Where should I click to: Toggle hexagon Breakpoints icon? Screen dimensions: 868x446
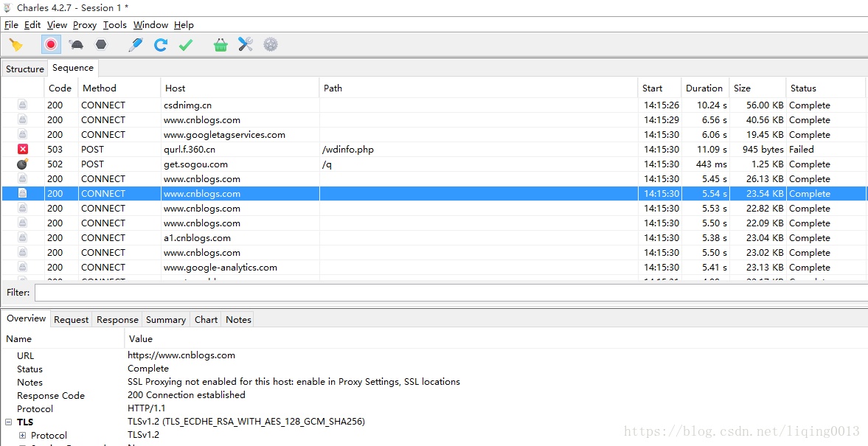click(x=101, y=44)
